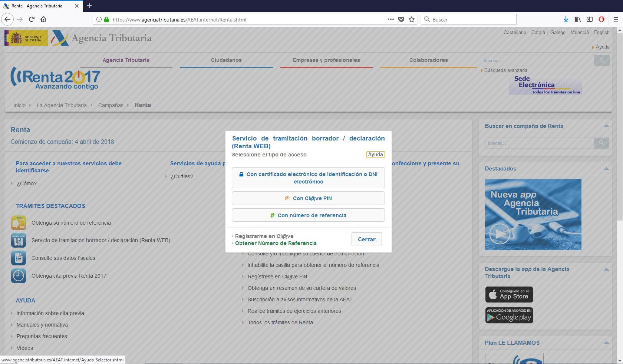Screen dimensions: 623x364
Task: Open the Ciudadanos nav tab
Action: point(226,60)
